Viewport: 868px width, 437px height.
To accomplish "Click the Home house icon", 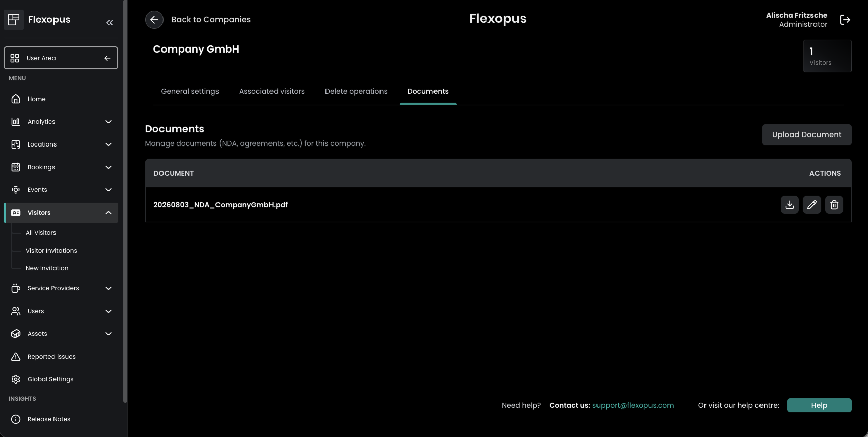I will point(16,99).
